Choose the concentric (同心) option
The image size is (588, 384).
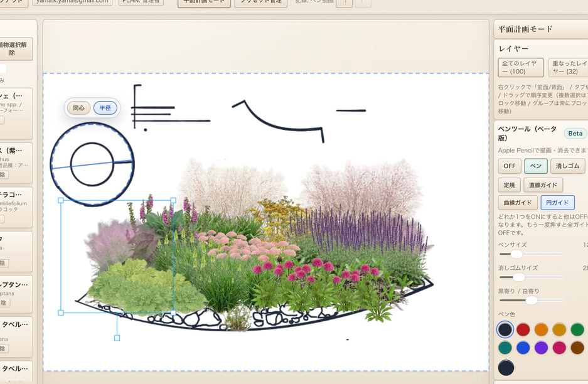point(78,108)
